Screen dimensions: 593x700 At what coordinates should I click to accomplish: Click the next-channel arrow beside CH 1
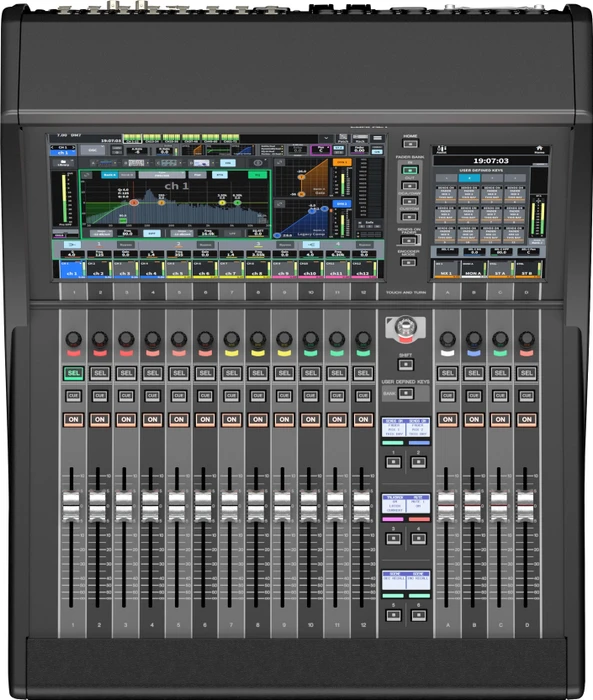(x=74, y=147)
